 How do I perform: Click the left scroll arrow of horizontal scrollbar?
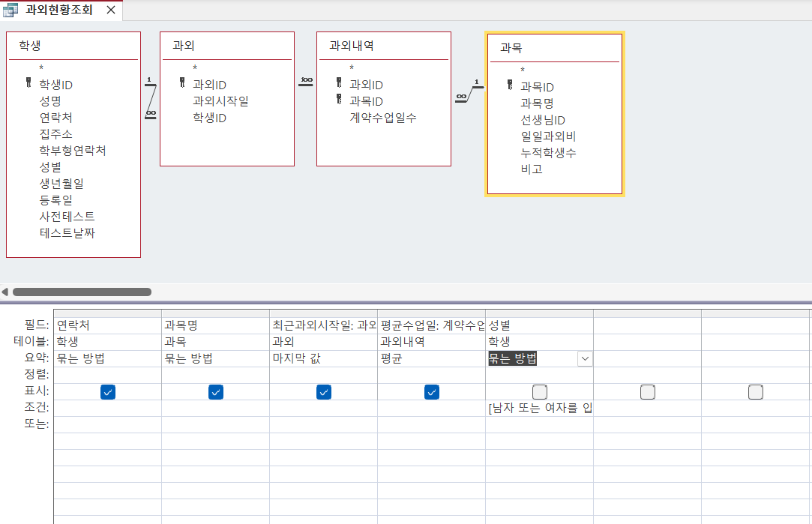[5, 292]
